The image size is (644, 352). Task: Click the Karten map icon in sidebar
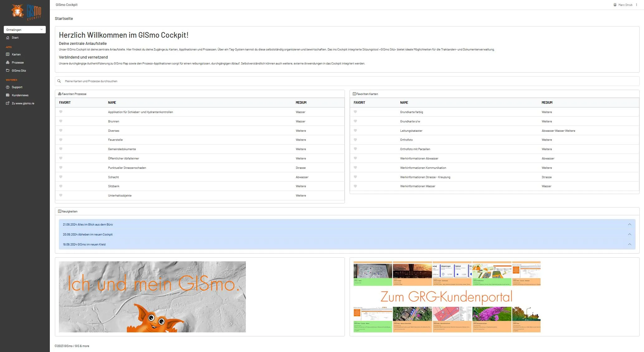point(8,54)
